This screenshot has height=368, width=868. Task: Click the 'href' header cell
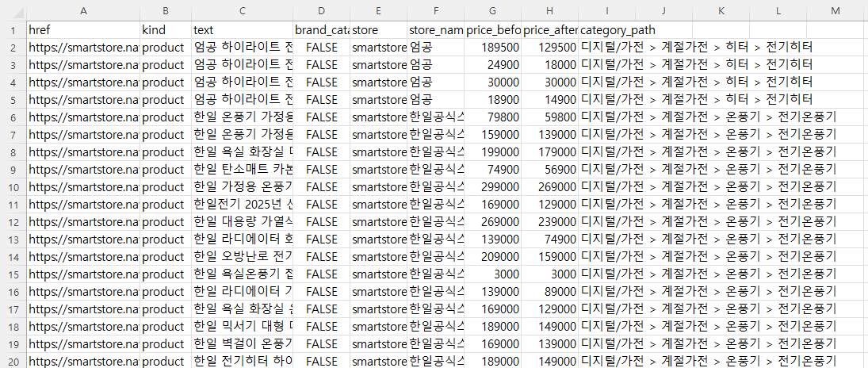click(x=83, y=29)
